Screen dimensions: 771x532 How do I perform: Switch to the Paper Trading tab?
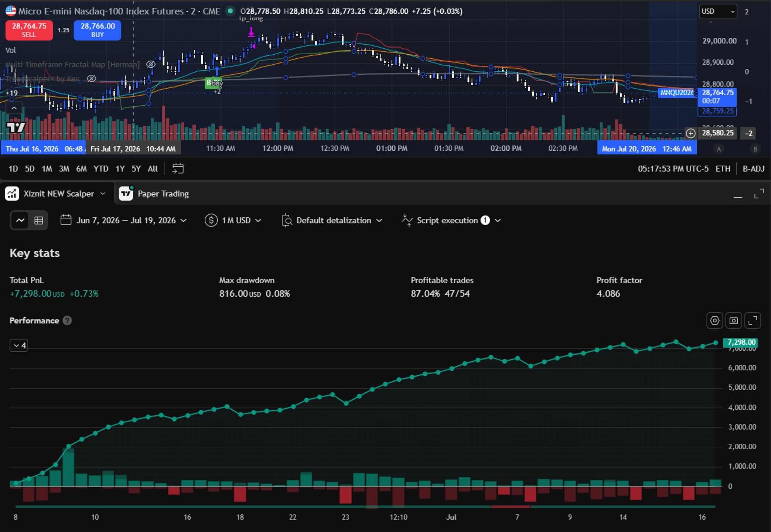pyautogui.click(x=154, y=194)
